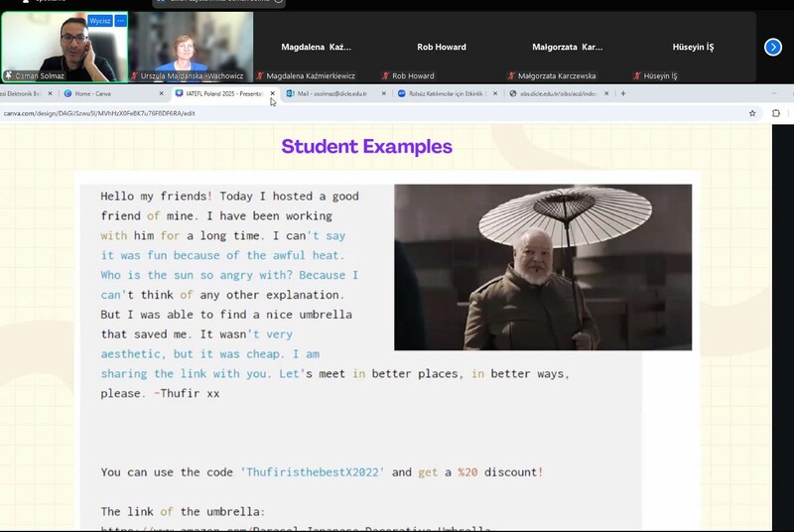The width and height of the screenshot is (794, 532).
Task: Click the Student Examples slide heading
Action: tap(366, 146)
